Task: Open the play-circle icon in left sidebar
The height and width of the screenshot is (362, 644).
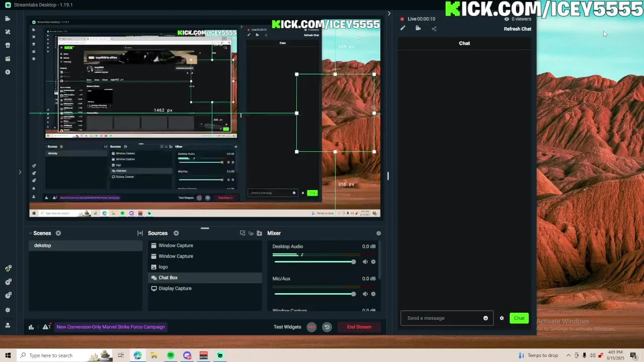Action: coord(8,72)
